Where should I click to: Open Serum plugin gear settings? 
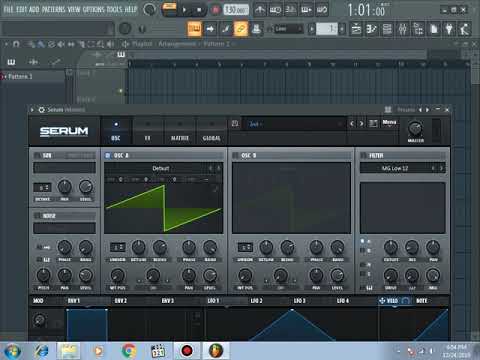click(42, 110)
